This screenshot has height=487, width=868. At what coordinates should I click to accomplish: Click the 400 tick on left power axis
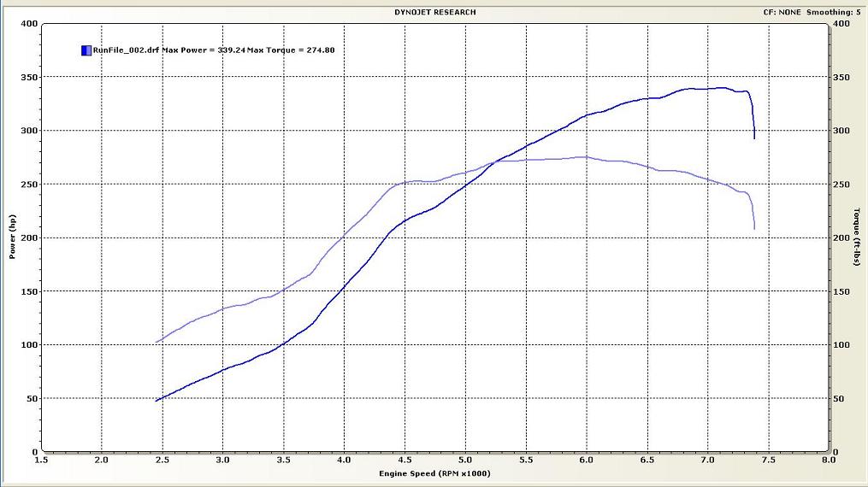[x=30, y=24]
